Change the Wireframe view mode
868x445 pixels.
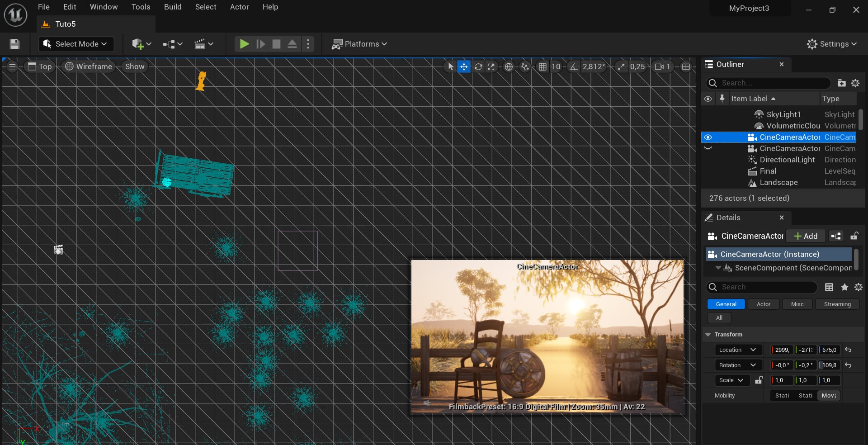tap(89, 66)
